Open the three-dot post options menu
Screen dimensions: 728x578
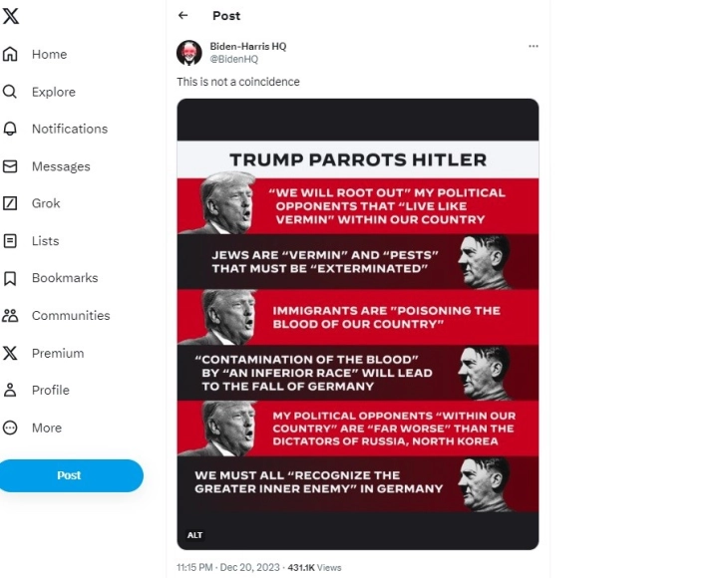click(534, 46)
